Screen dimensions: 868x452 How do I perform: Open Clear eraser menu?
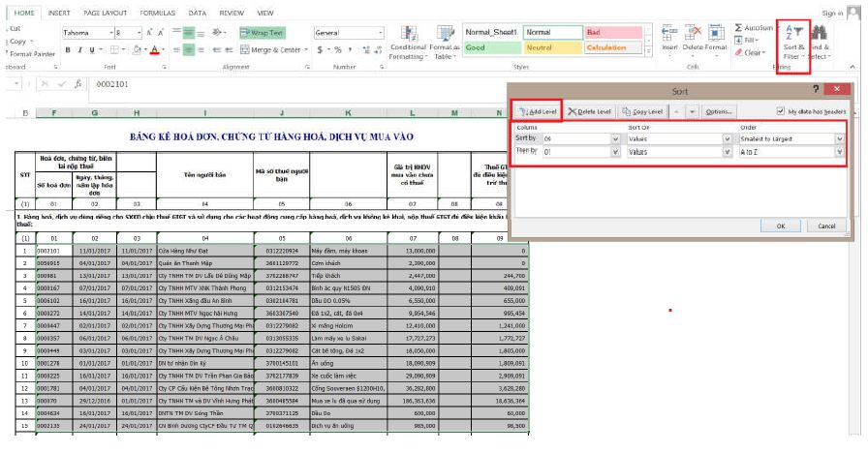coord(750,52)
